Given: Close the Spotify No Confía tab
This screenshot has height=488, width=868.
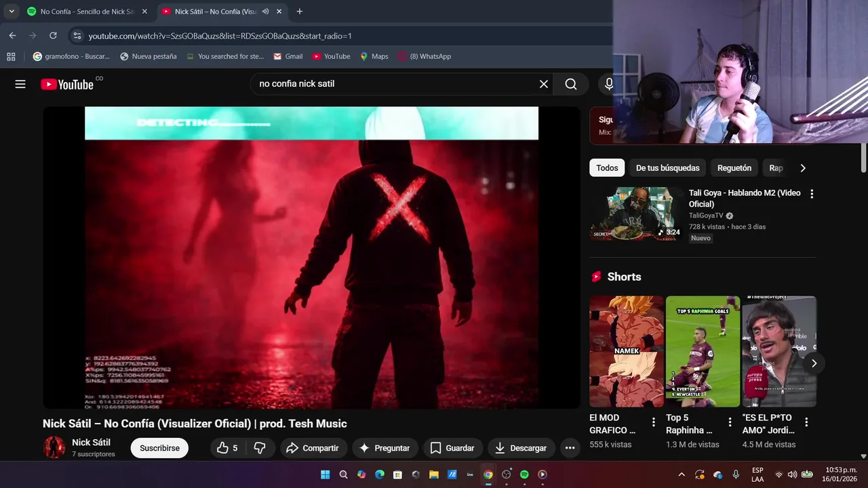Looking at the screenshot, I should click(144, 12).
